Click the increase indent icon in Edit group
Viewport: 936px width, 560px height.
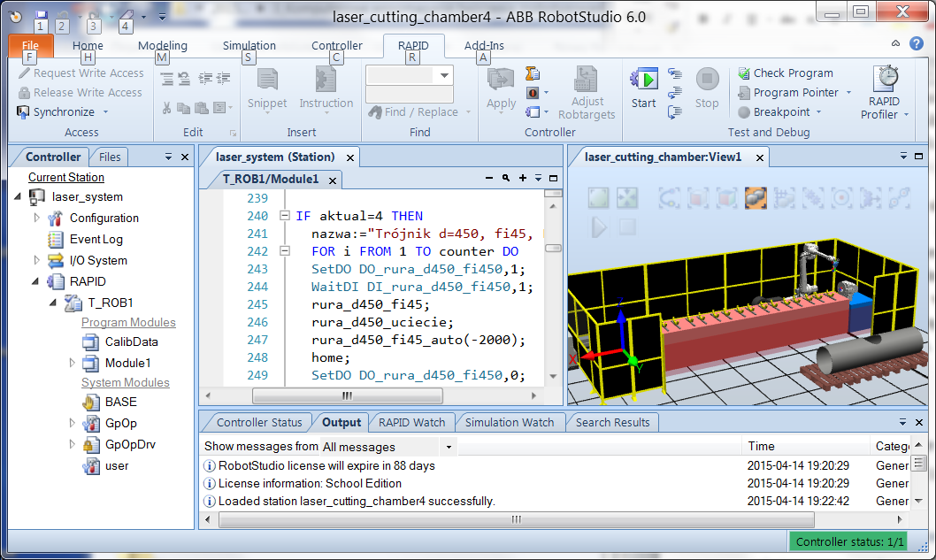pyautogui.click(x=205, y=78)
